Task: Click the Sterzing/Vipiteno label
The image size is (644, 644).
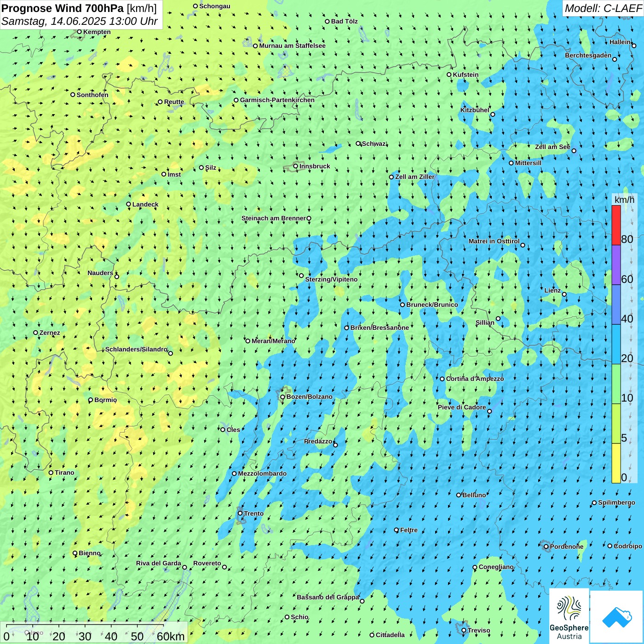Action: (331, 279)
